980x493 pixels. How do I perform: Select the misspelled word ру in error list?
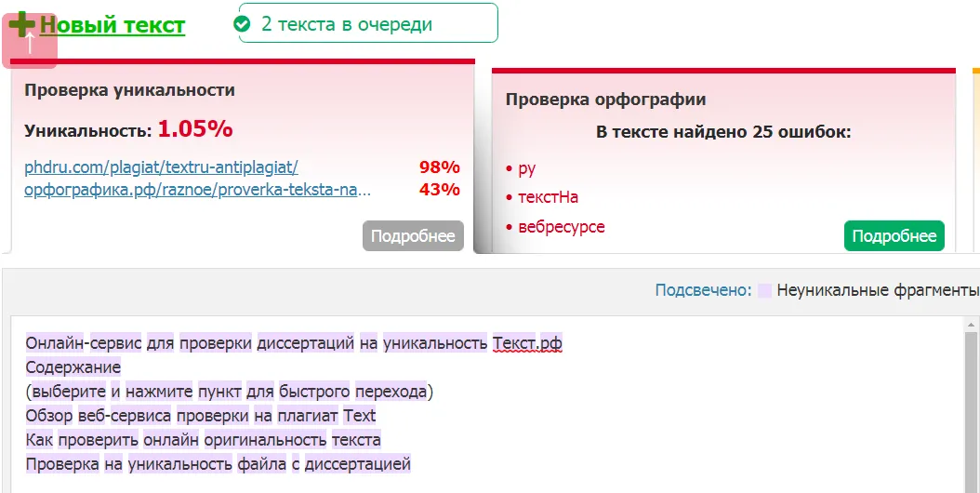(x=527, y=168)
